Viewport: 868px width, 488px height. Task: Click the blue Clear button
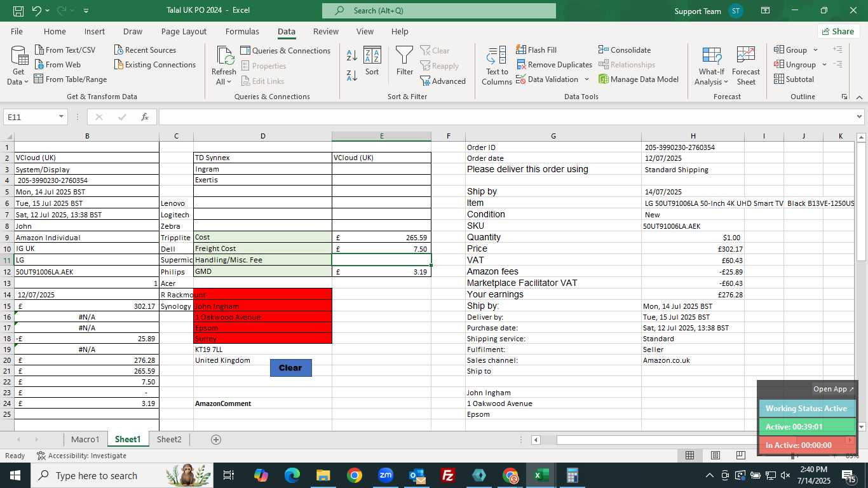(x=290, y=367)
